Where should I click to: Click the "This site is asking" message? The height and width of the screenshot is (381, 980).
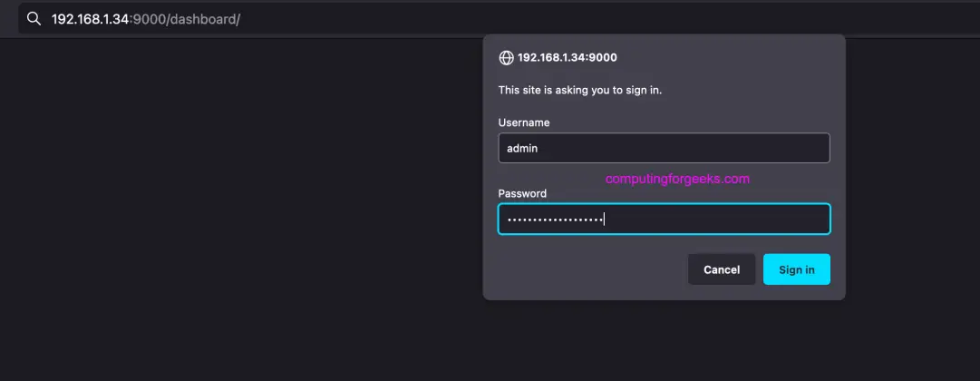(x=580, y=90)
